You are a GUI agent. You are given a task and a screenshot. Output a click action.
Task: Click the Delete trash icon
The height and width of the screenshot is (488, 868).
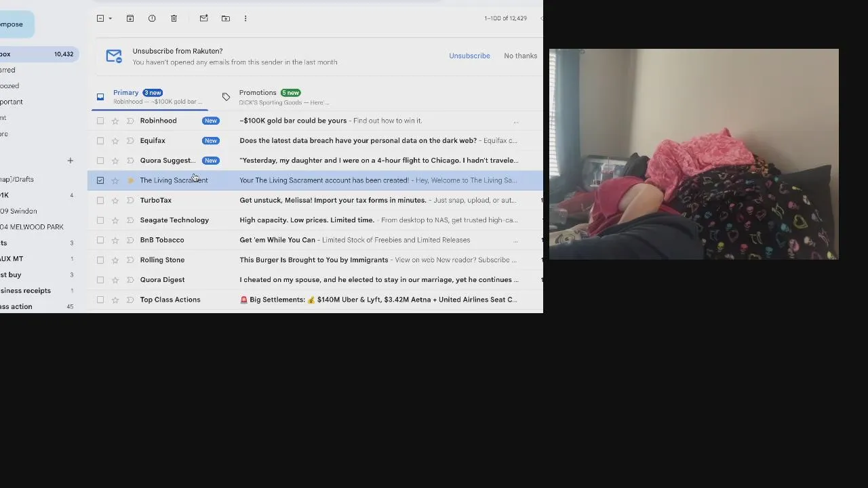(174, 18)
